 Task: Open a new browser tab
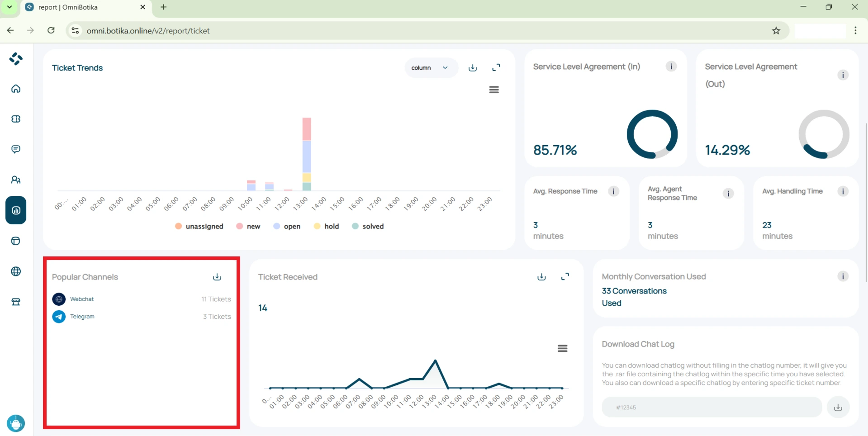[x=164, y=7]
